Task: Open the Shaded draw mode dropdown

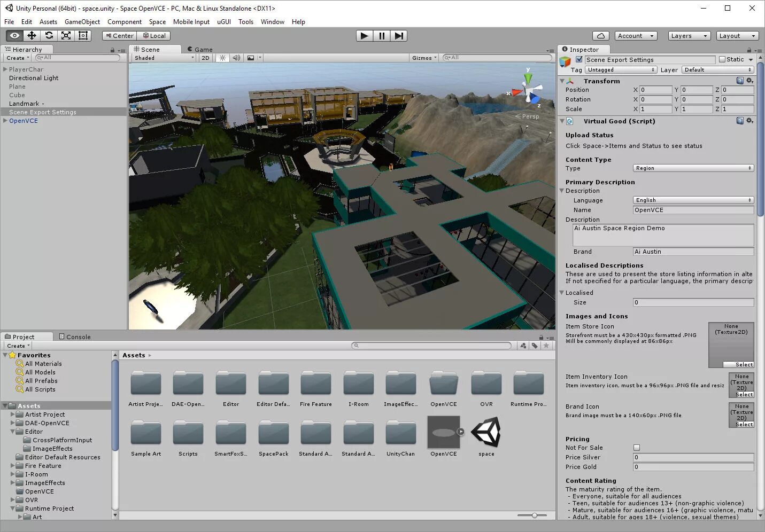Action: [164, 58]
